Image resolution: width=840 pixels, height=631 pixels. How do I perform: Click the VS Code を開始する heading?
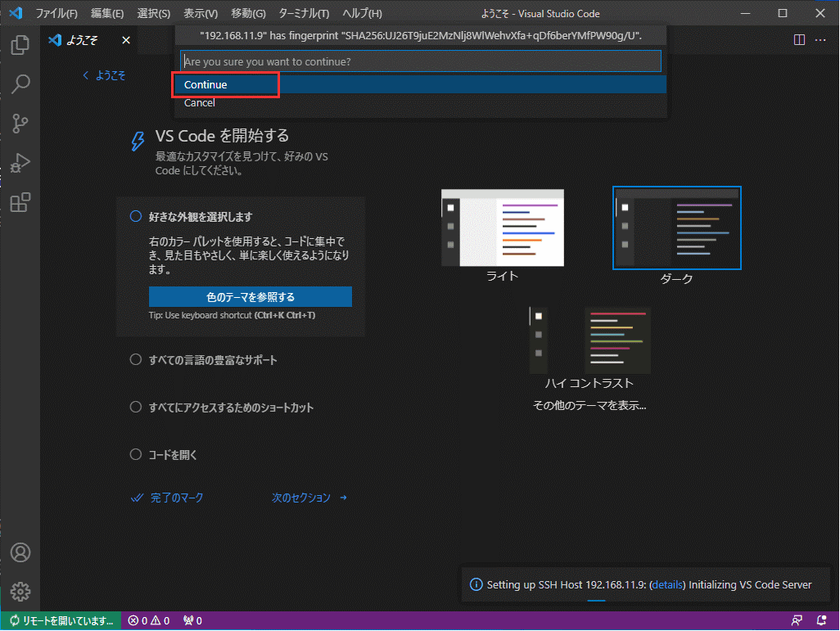(222, 136)
